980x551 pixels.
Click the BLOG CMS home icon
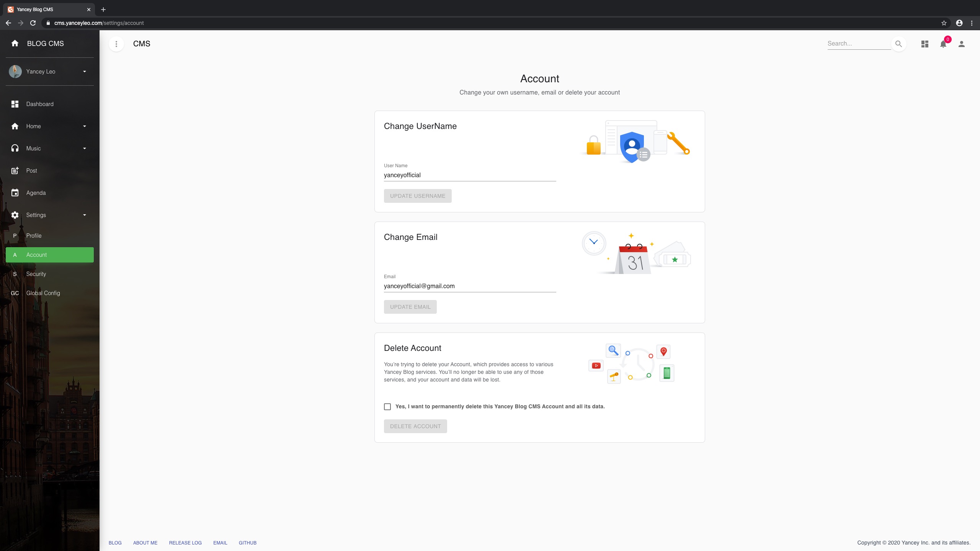tap(15, 43)
